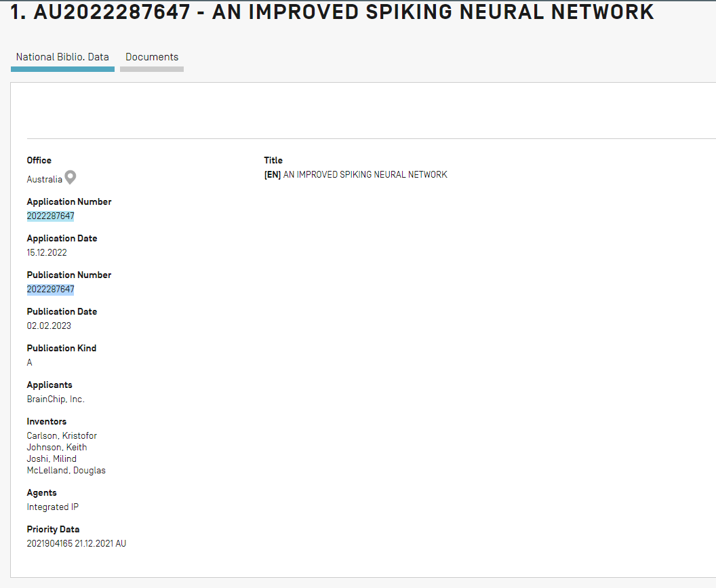Click the application date 15.12.2022
This screenshot has width=716, height=588.
47,253
